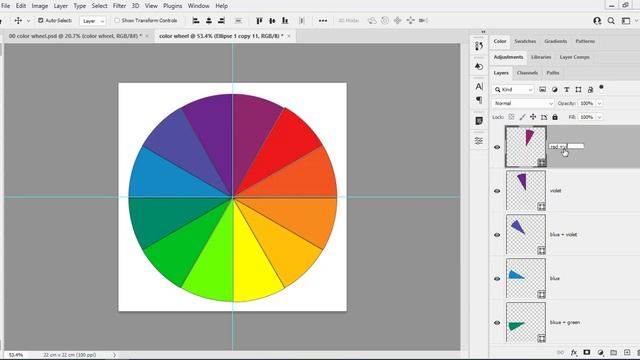
Task: Open the Kind filter dropdown
Action: click(x=513, y=89)
